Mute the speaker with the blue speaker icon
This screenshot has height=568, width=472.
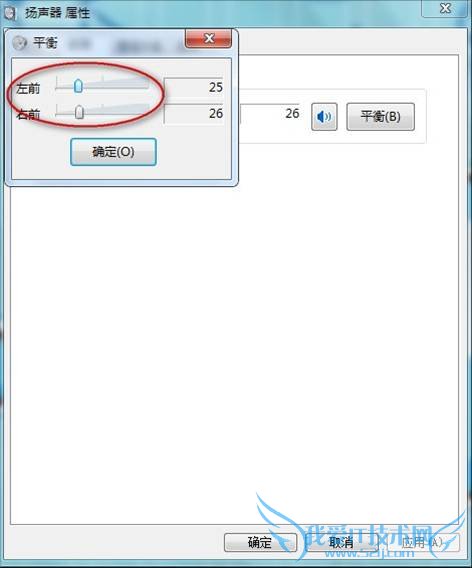tap(324, 117)
